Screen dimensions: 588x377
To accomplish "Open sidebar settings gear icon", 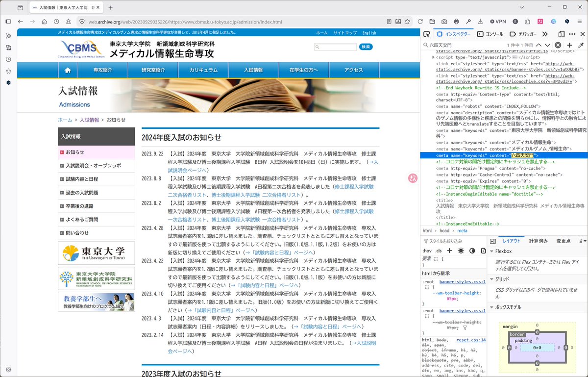I will tap(8, 369).
